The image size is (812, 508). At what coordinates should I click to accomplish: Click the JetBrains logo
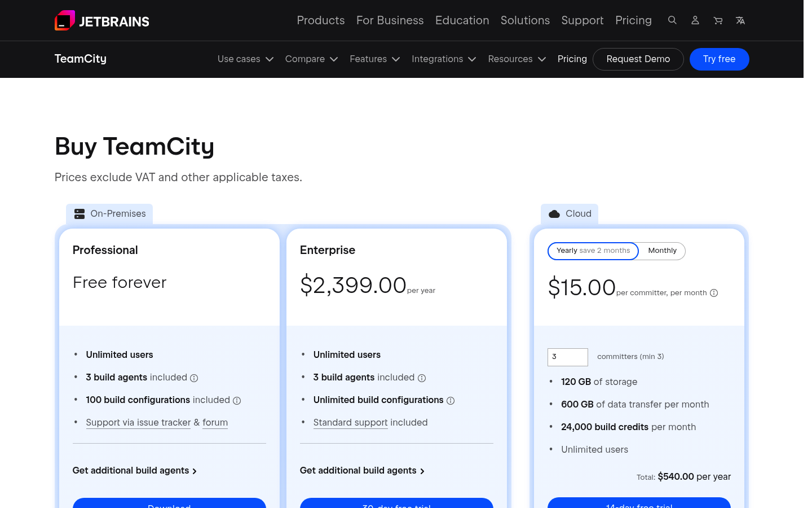pos(102,21)
